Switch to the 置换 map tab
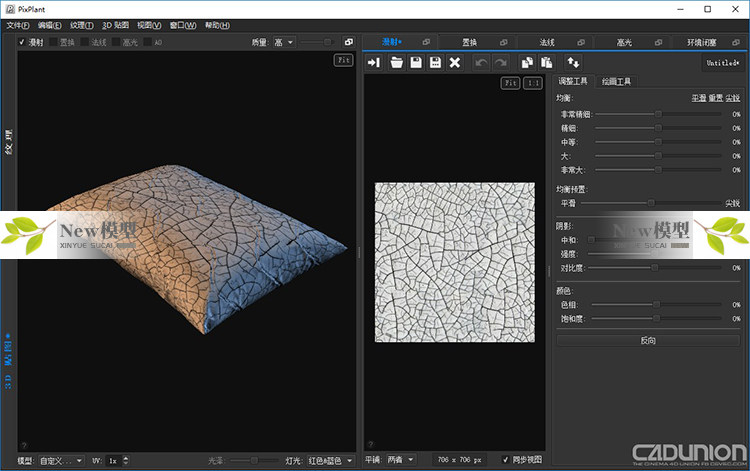Image resolution: width=750 pixels, height=471 pixels. click(x=469, y=42)
